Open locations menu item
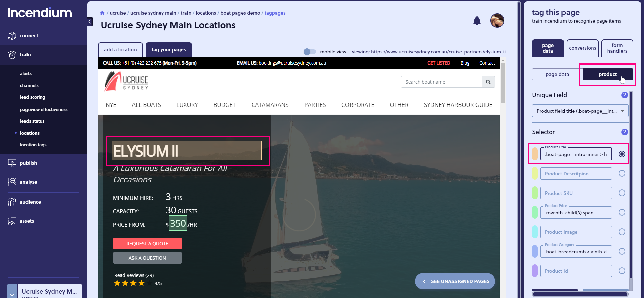Image resolution: width=644 pixels, height=298 pixels. point(30,133)
